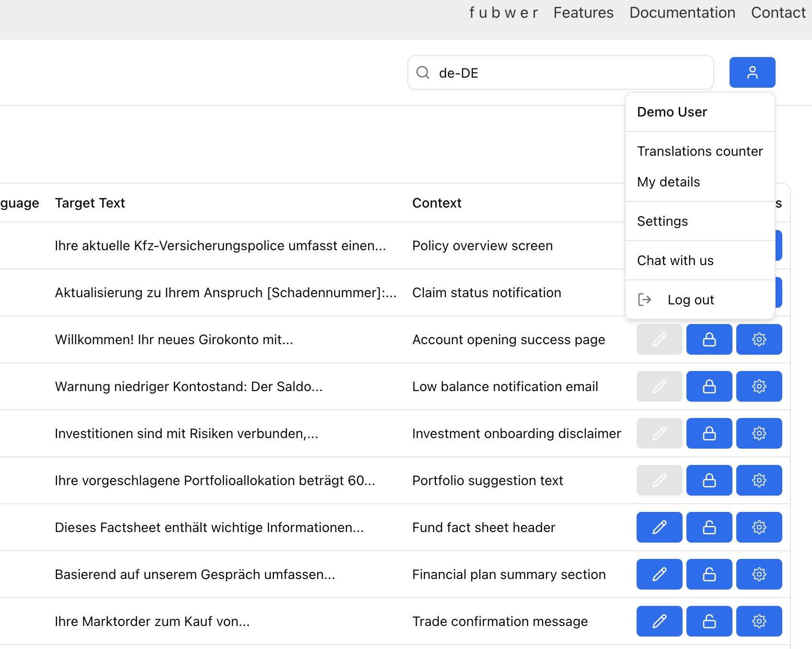Edit the Fund fact sheet header translation

click(x=659, y=527)
